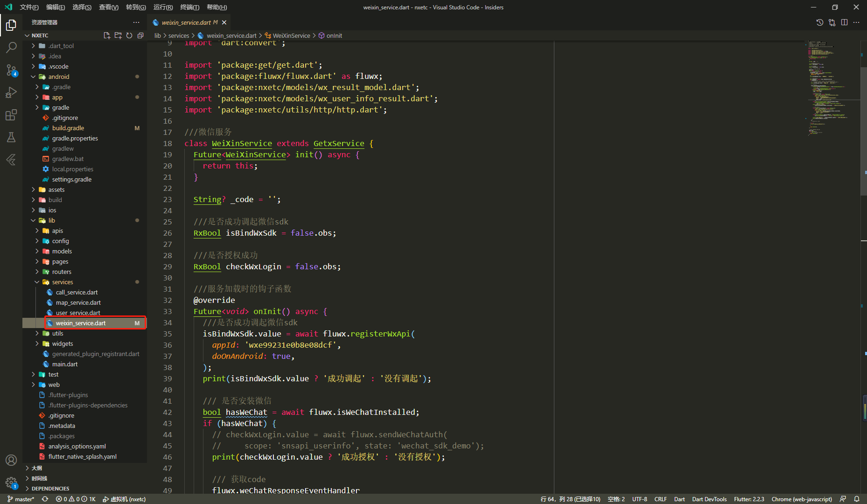
Task: Split the editor to the right
Action: point(844,22)
